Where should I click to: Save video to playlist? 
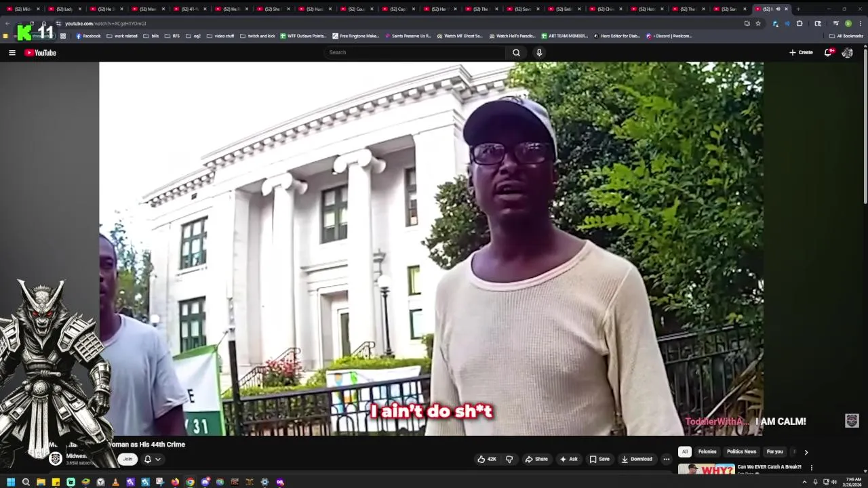pyautogui.click(x=599, y=459)
